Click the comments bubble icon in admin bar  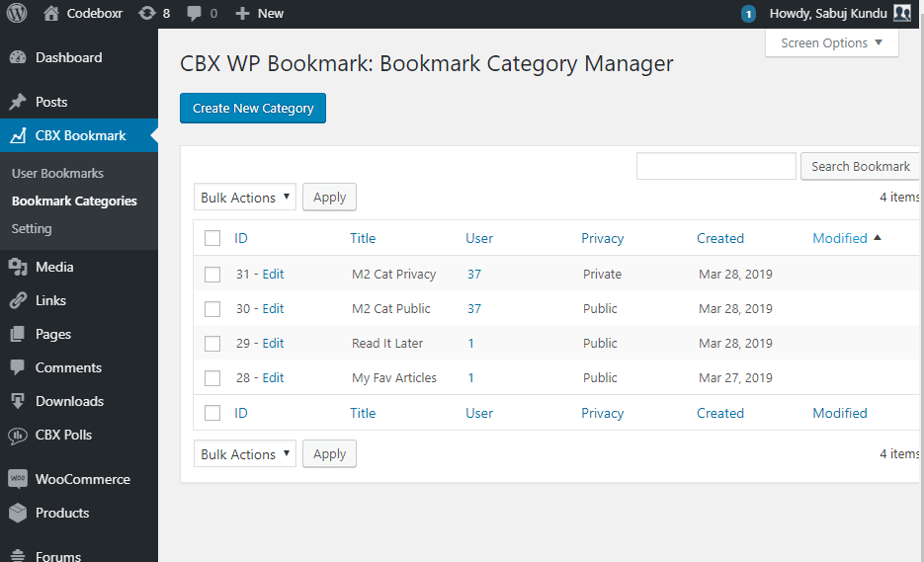pyautogui.click(x=195, y=13)
